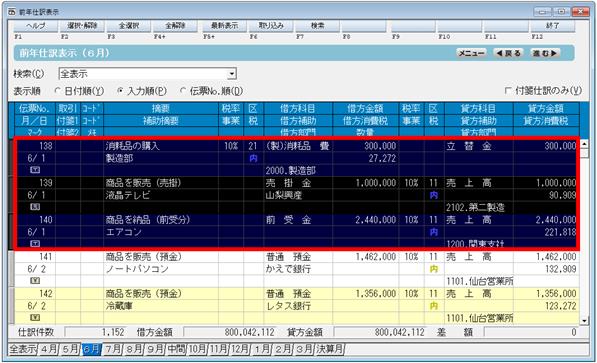This screenshot has width=597, height=363.
Task: Click the ヘルプ F1 toolbar button
Action: click(x=35, y=26)
